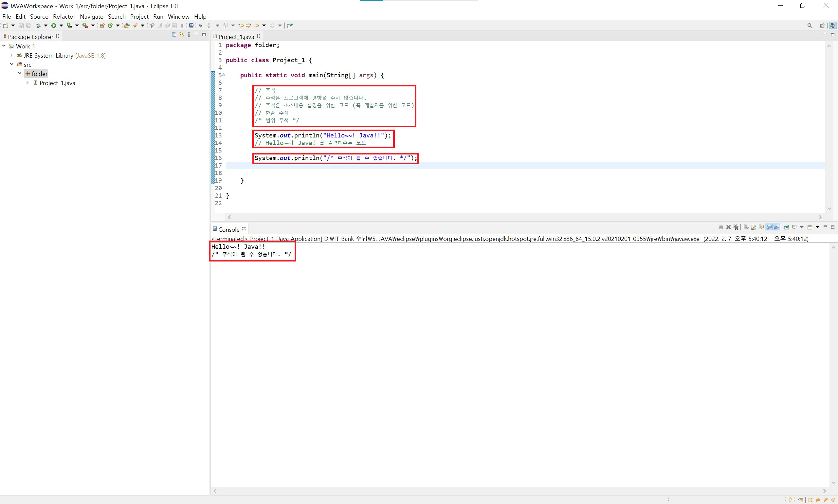Select the Java perspective icon
This screenshot has width=838, height=504.
click(832, 26)
